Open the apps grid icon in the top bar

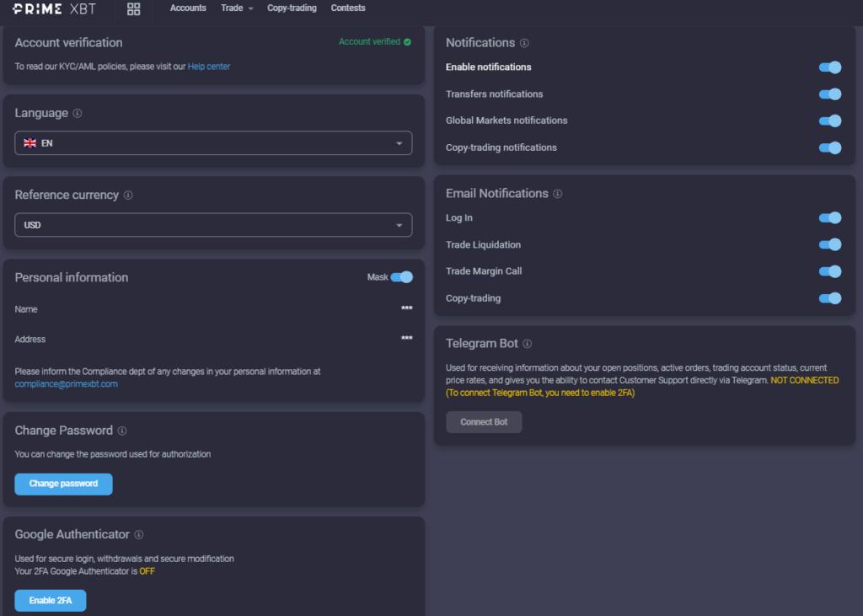click(133, 9)
